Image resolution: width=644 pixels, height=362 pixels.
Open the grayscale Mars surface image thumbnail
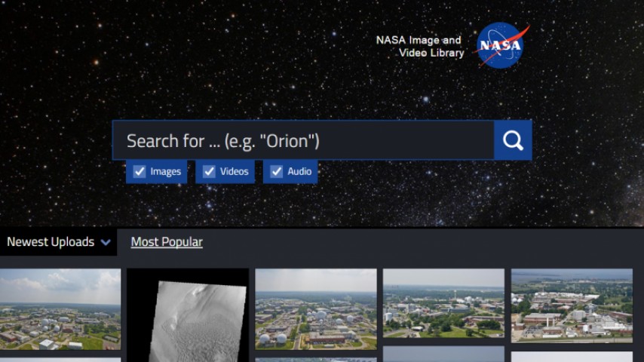188,315
